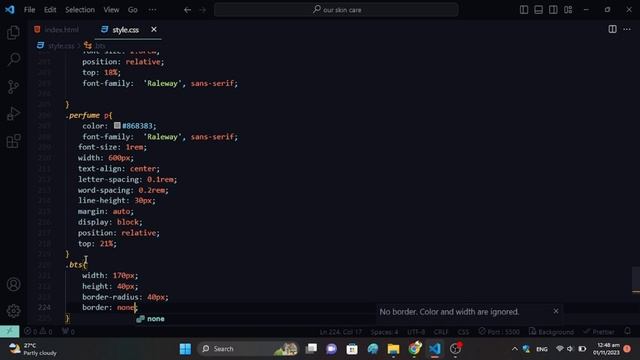Click the Visual Studio Code taskbar icon
This screenshot has height=360, width=640.
pos(435,349)
